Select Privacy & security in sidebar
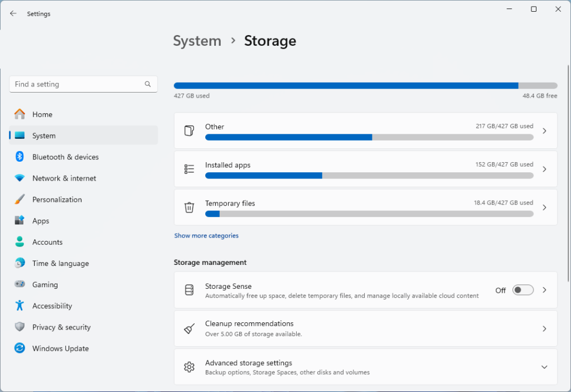571x392 pixels. [61, 327]
